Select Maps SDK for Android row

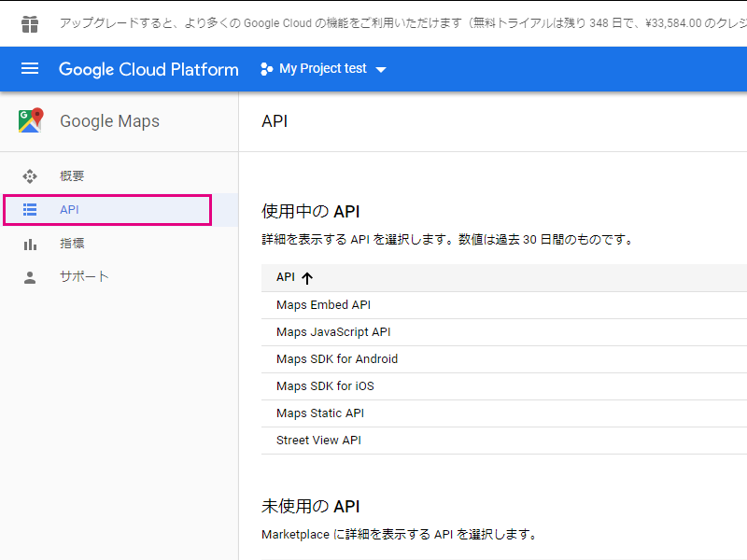[340, 358]
